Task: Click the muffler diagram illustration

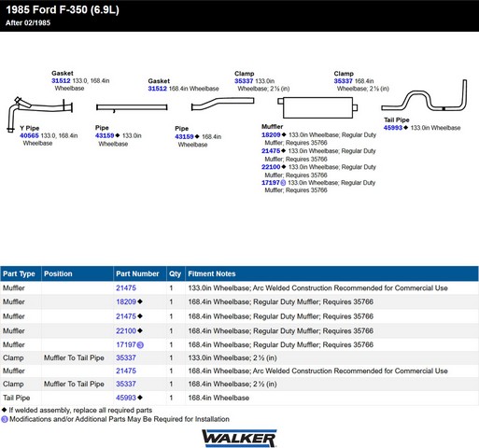Action: pyautogui.click(x=317, y=107)
